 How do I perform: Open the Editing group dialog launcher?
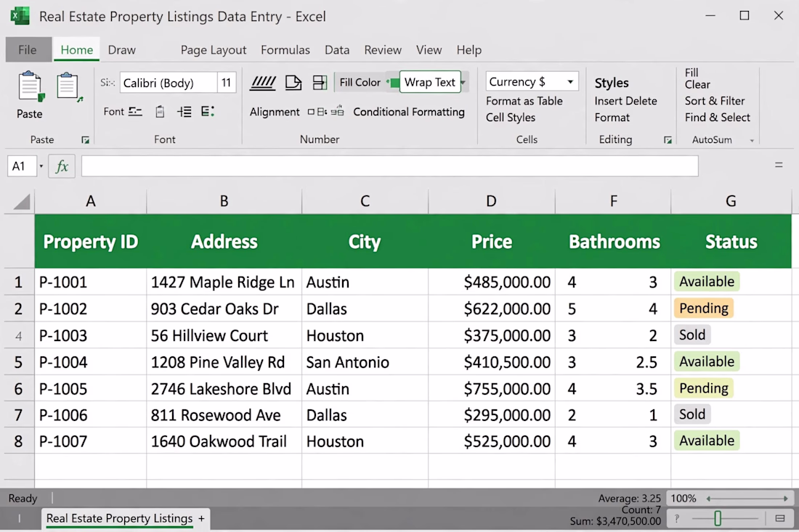(668, 140)
